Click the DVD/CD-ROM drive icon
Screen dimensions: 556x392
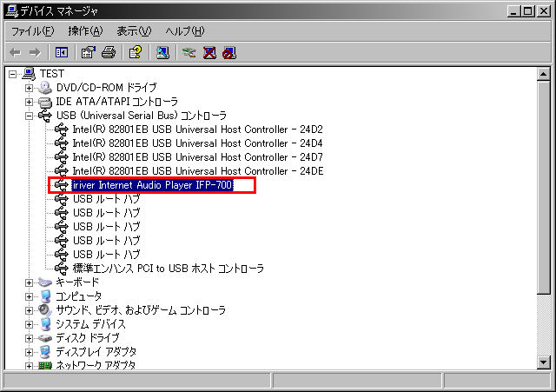tap(45, 87)
